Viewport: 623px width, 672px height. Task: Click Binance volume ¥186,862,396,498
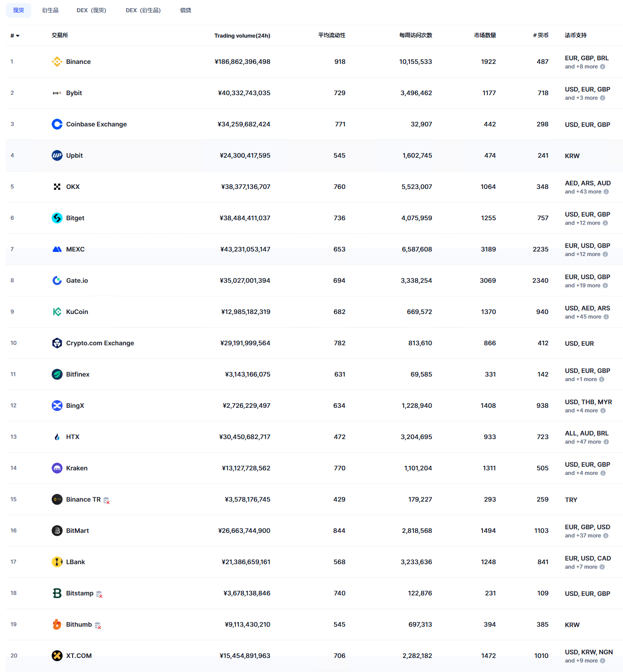[243, 62]
